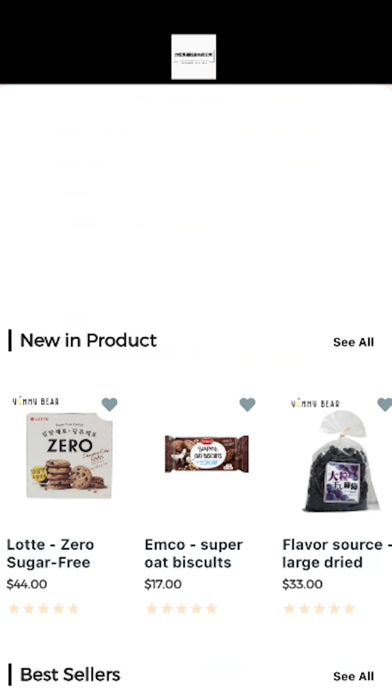Tap the $17.00 price label
Screen dimensions: 392x696
163,584
